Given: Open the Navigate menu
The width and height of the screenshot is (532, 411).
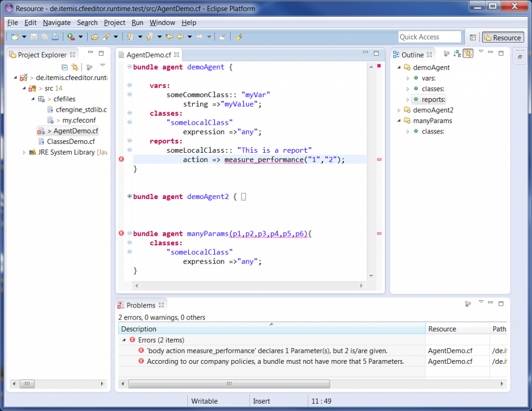Looking at the screenshot, I should click(57, 22).
